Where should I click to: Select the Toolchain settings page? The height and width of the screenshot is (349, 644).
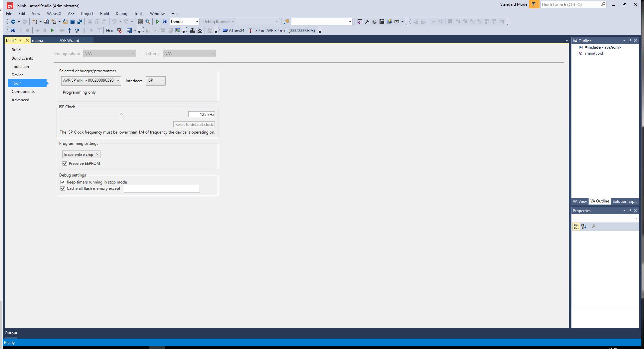[x=20, y=67]
